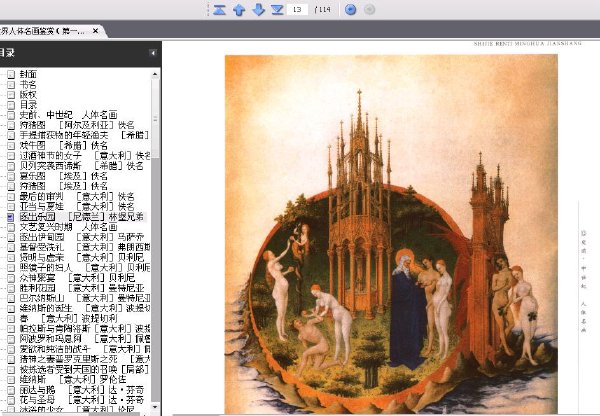600x416 pixels.
Task: Collapse the 目录 sidebar panel
Action: pyautogui.click(x=152, y=53)
